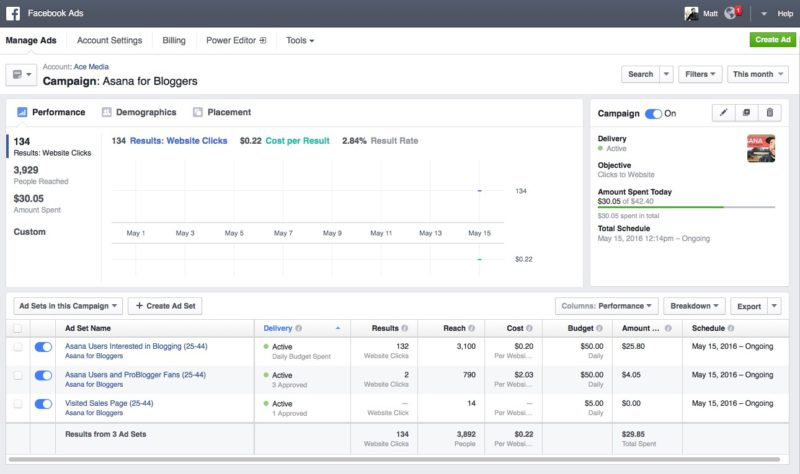Open Visited Sales Page (25-44) link
The image size is (800, 474).
[x=109, y=404]
